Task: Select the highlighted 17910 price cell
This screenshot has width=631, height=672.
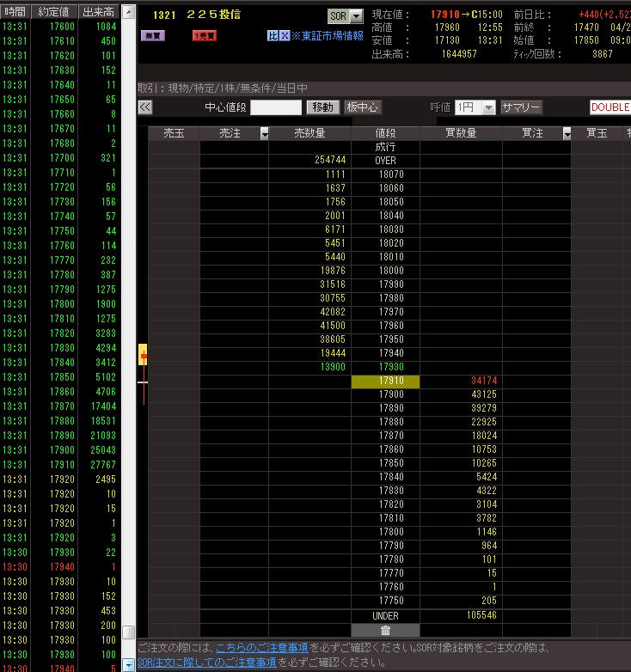Action: pyautogui.click(x=385, y=381)
